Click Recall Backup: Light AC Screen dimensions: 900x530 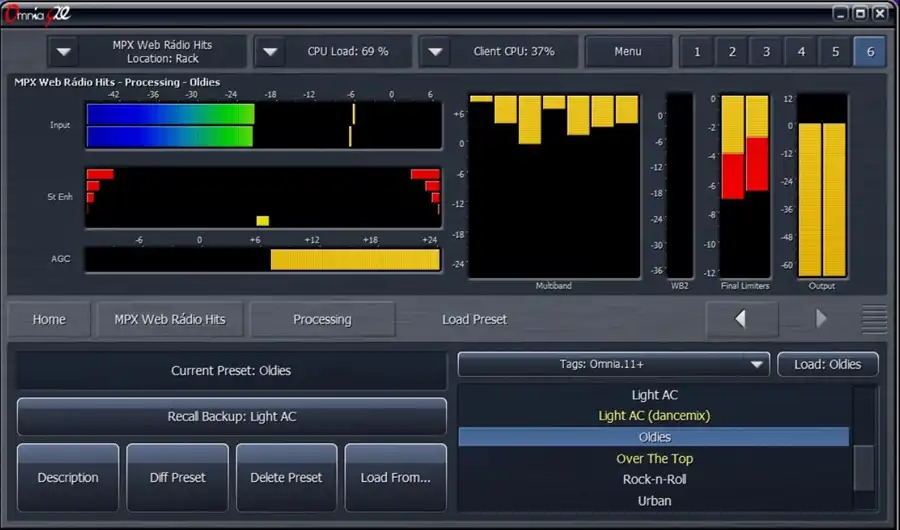(x=232, y=416)
